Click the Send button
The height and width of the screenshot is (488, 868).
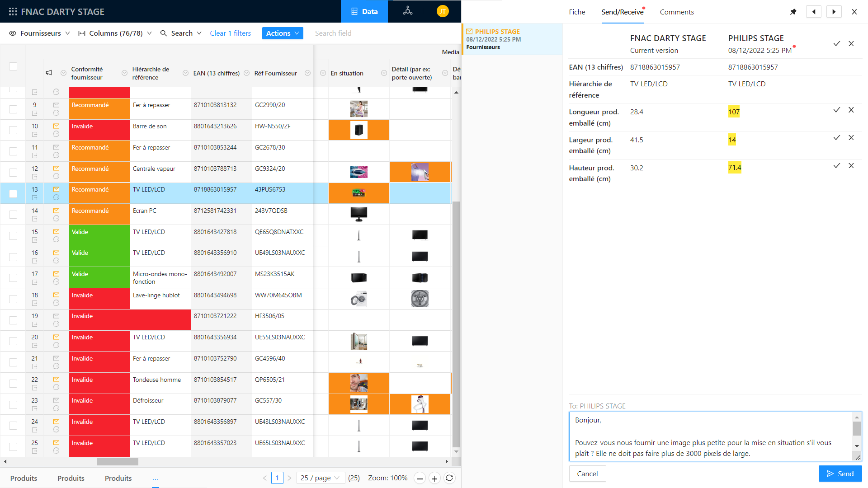[840, 474]
